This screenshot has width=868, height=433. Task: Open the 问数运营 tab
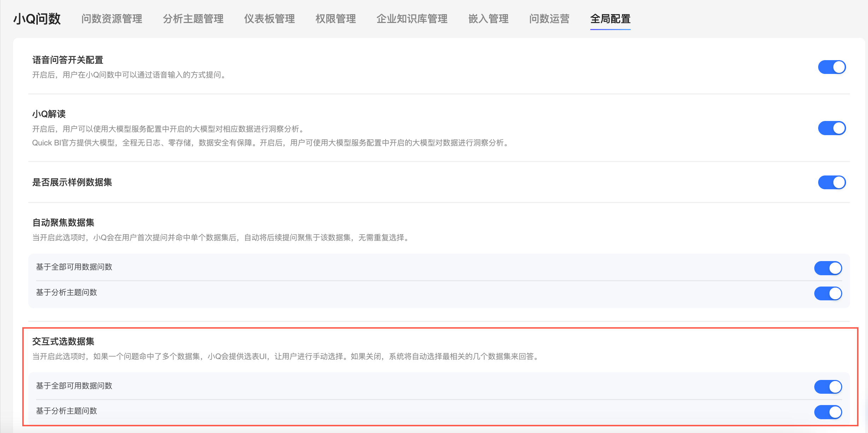click(549, 19)
